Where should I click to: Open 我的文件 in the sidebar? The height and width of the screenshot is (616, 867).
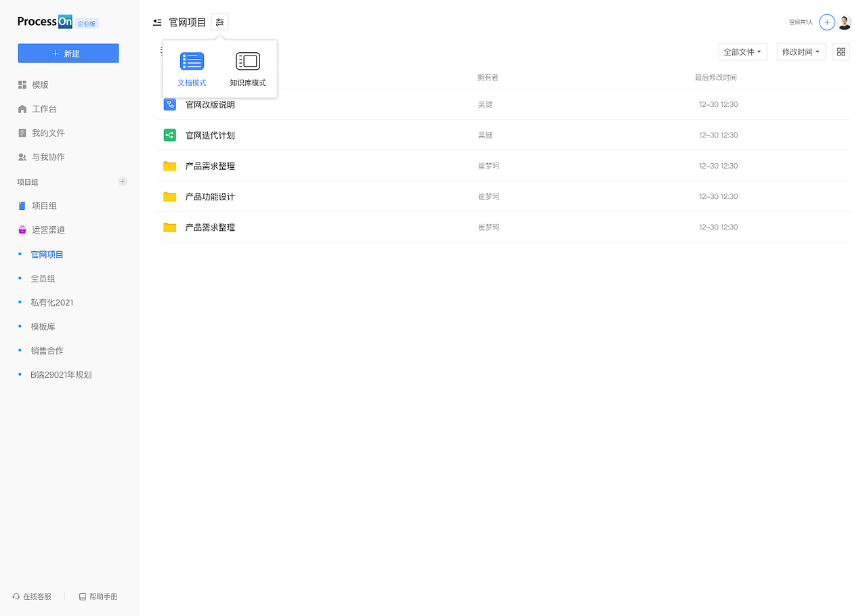tap(48, 133)
